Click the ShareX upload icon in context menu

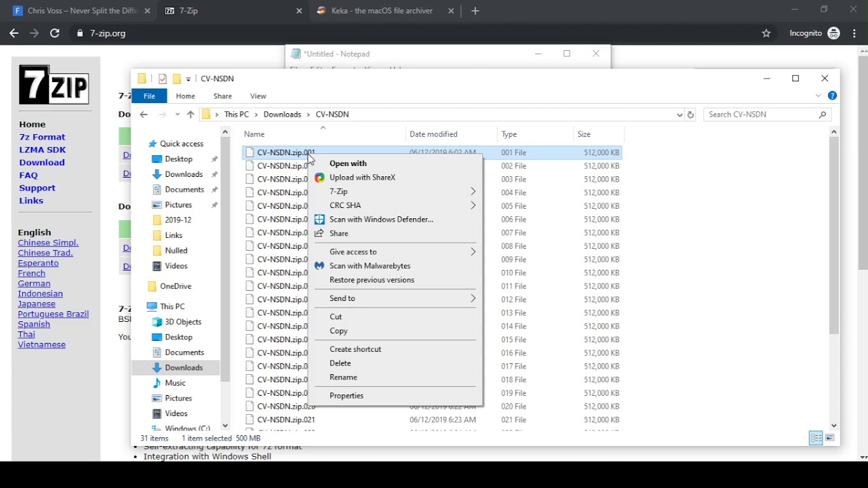coord(319,178)
